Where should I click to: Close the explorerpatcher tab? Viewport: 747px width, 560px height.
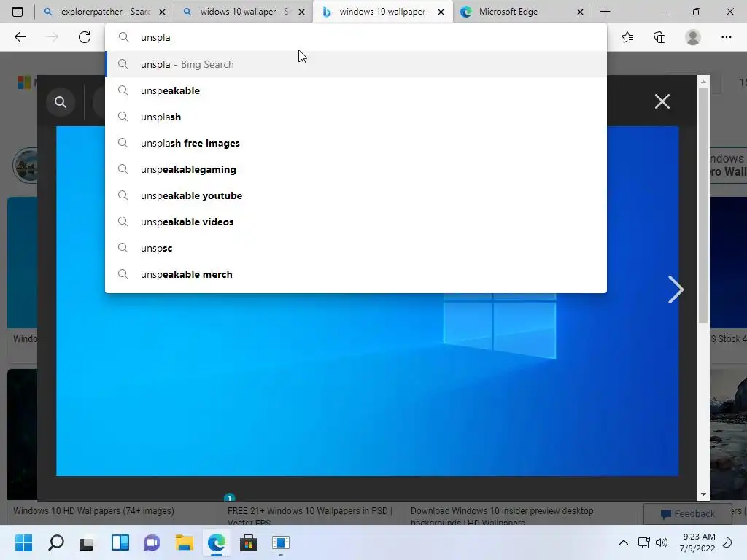point(163,12)
